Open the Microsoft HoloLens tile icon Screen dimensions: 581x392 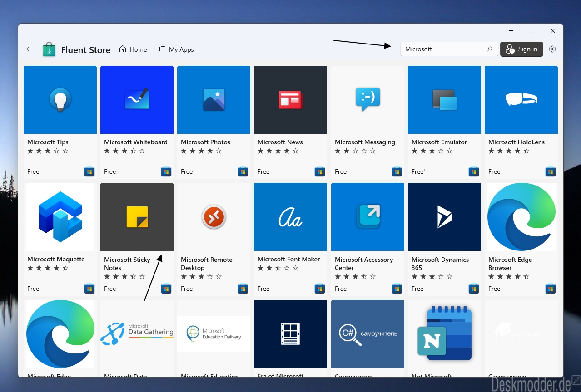[521, 100]
